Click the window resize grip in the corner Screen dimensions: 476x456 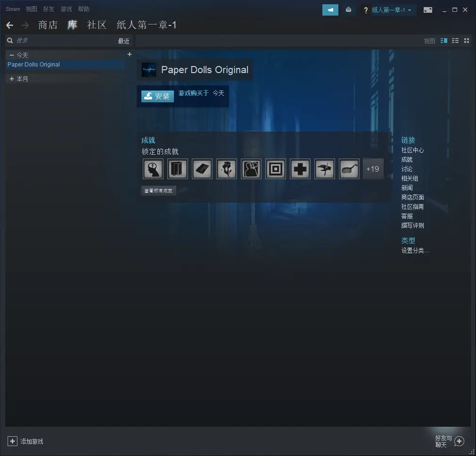[x=472, y=452]
